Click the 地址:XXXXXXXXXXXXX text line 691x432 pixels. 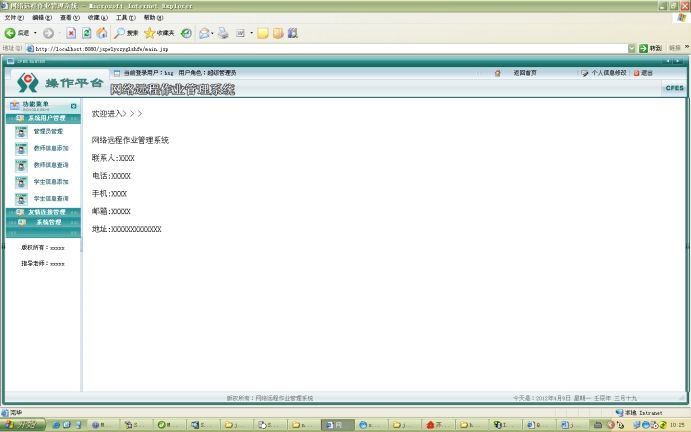(126, 229)
